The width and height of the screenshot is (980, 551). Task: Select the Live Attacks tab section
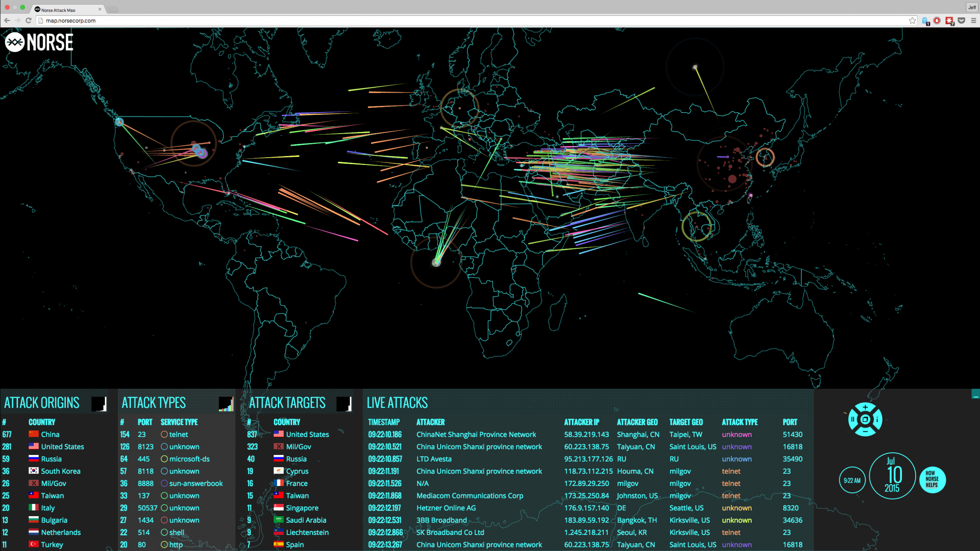click(x=397, y=402)
